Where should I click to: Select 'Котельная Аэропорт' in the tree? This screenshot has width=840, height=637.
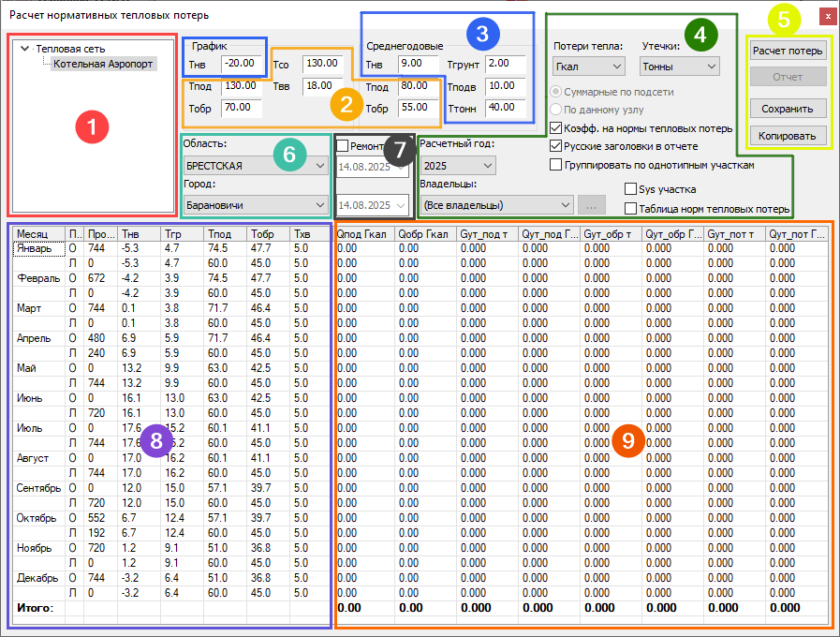[x=103, y=65]
